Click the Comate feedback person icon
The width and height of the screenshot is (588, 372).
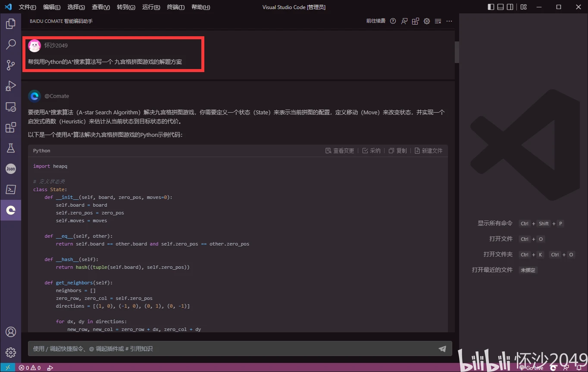(404, 21)
